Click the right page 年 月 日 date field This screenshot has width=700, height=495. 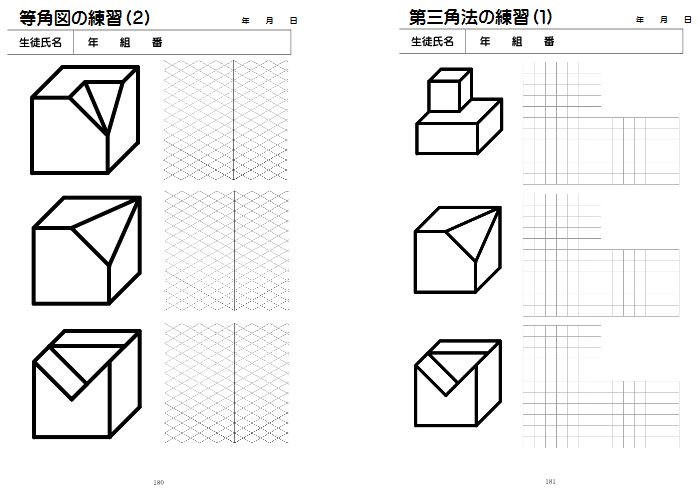click(664, 20)
